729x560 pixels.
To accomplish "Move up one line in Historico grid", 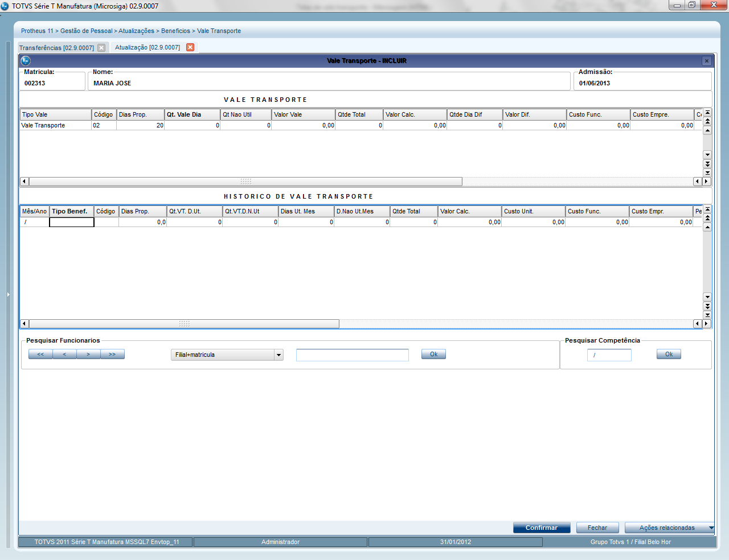I will click(x=707, y=227).
